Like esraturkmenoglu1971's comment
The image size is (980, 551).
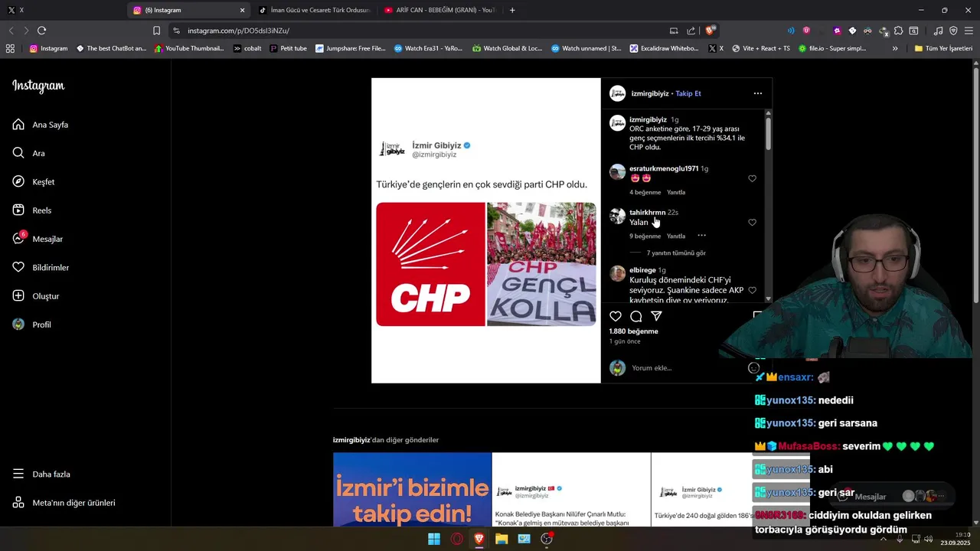click(752, 178)
